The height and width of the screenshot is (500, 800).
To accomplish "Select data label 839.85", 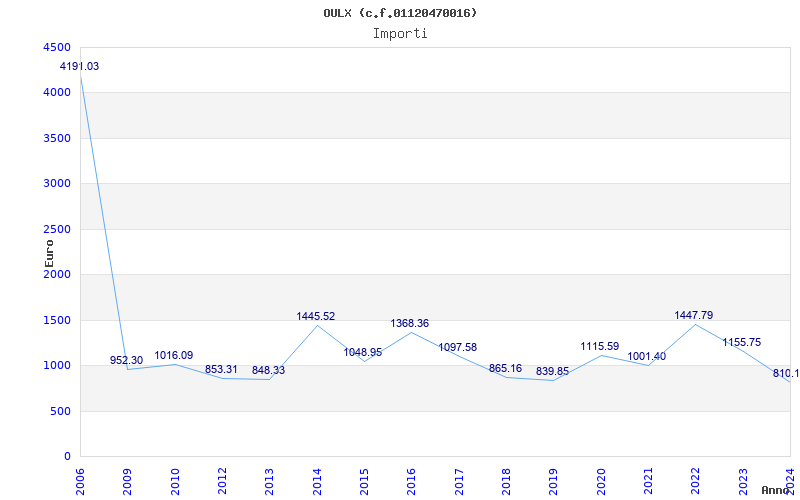I will click(x=552, y=371).
